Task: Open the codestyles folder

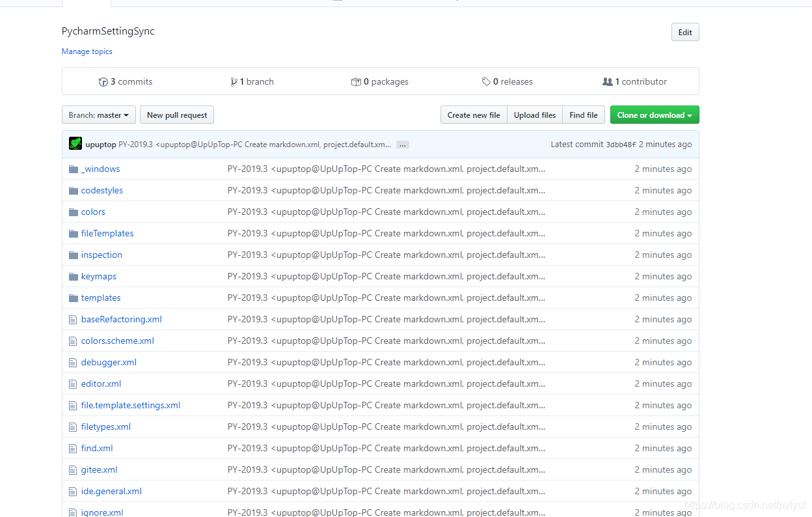Action: [x=102, y=191]
